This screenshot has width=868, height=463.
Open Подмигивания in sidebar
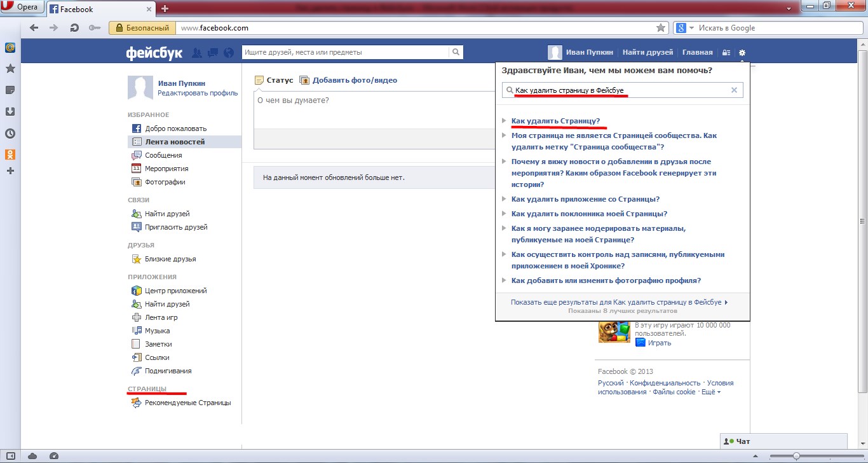(x=161, y=371)
